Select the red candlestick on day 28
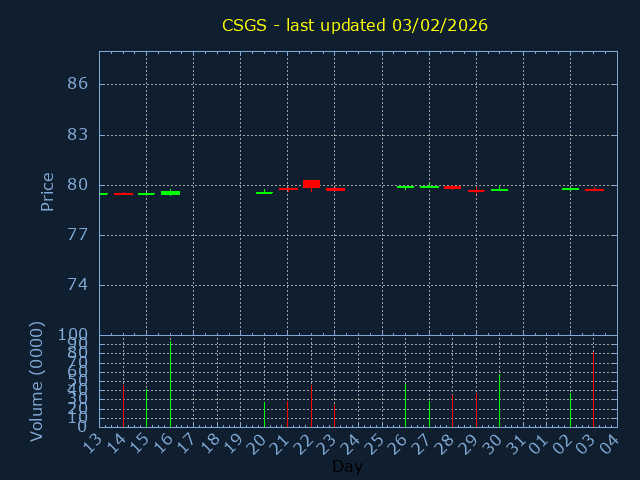 point(452,187)
